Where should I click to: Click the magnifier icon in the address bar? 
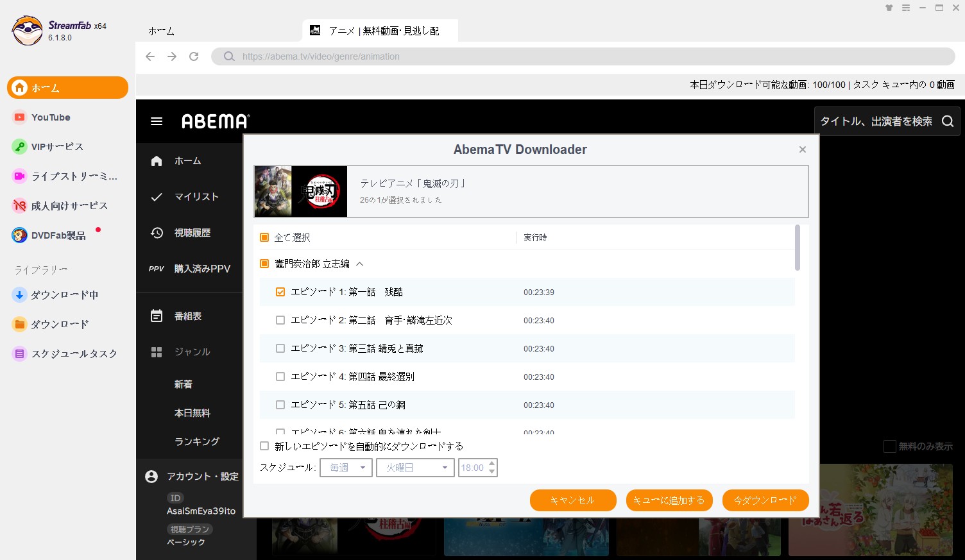click(229, 56)
